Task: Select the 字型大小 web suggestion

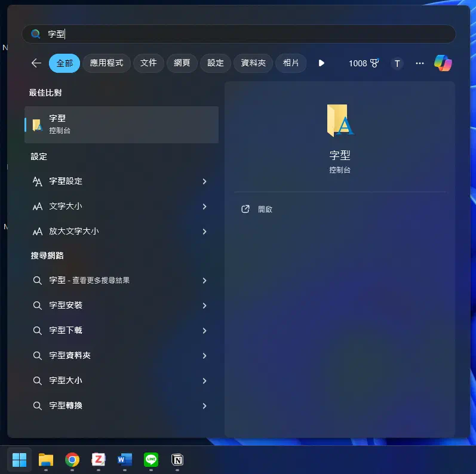Action: [x=121, y=380]
